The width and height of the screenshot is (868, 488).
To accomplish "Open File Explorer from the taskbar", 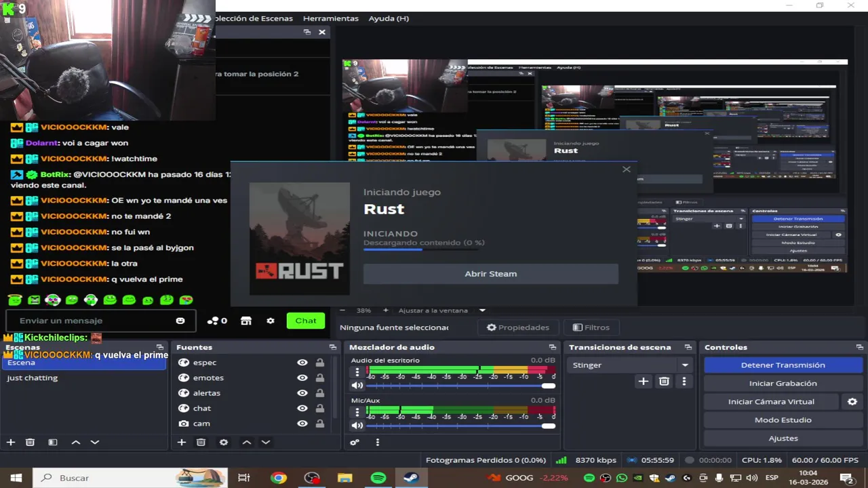I will coord(345,478).
